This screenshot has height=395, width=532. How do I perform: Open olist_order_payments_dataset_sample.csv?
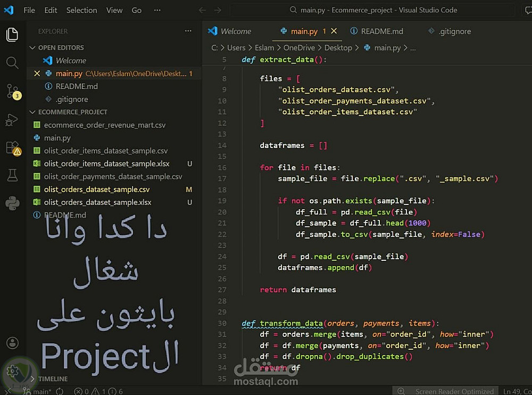click(113, 177)
